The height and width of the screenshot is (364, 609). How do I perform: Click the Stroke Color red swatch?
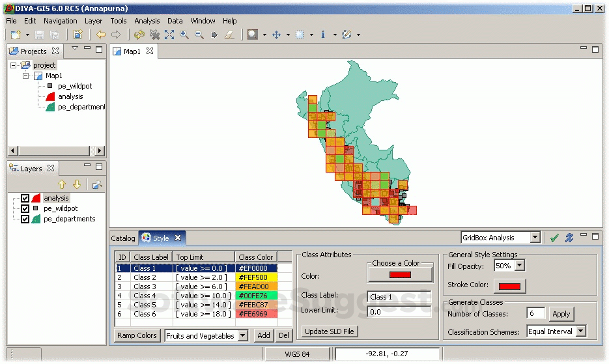pyautogui.click(x=509, y=286)
